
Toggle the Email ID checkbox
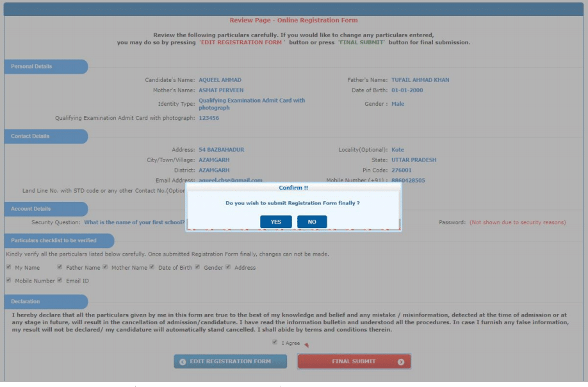click(x=60, y=280)
